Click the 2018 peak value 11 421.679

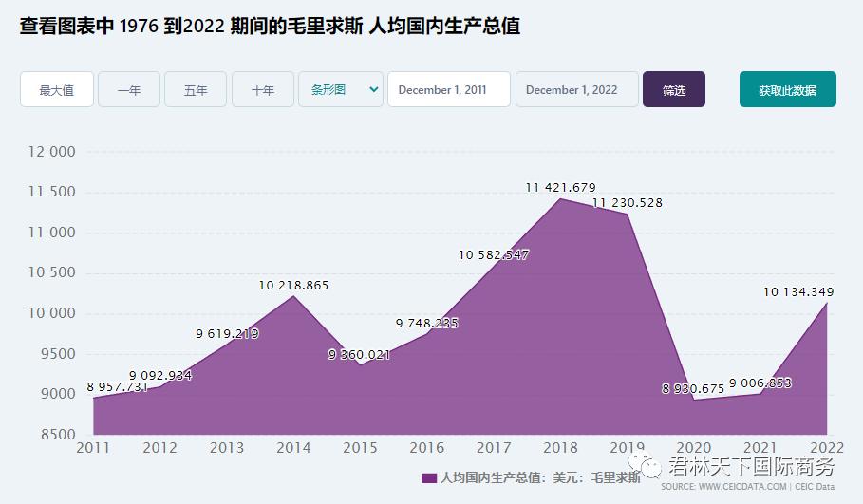(x=560, y=188)
